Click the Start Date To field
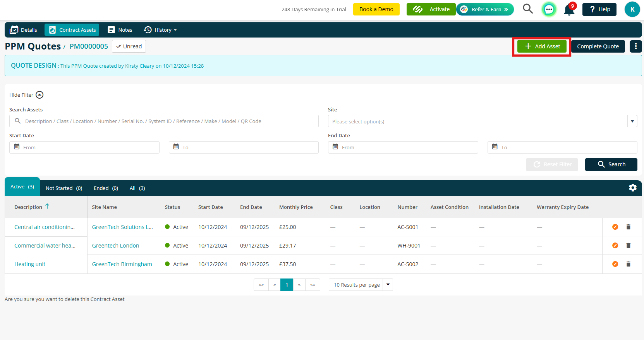This screenshot has width=644, height=340. click(244, 147)
